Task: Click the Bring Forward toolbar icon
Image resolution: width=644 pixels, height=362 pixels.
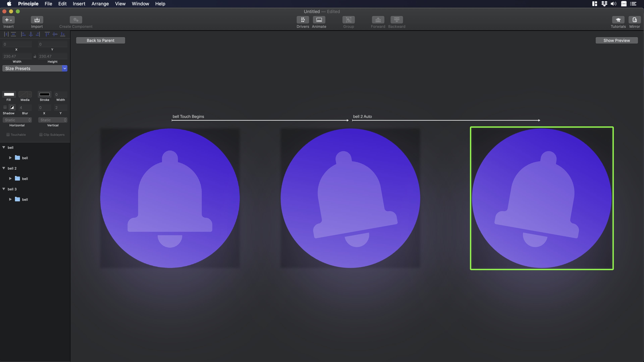Action: 378,20
